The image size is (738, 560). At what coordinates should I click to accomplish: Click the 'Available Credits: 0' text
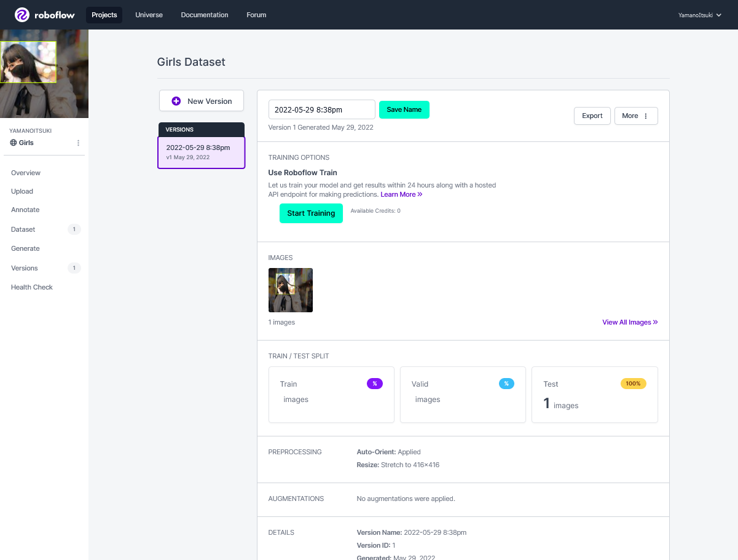(375, 211)
